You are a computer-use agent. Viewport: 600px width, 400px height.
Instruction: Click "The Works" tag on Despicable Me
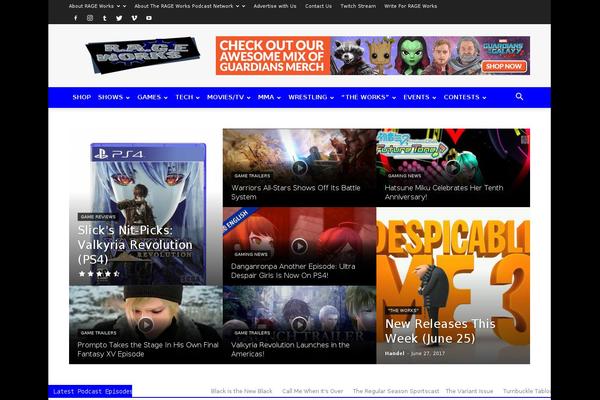click(x=403, y=310)
